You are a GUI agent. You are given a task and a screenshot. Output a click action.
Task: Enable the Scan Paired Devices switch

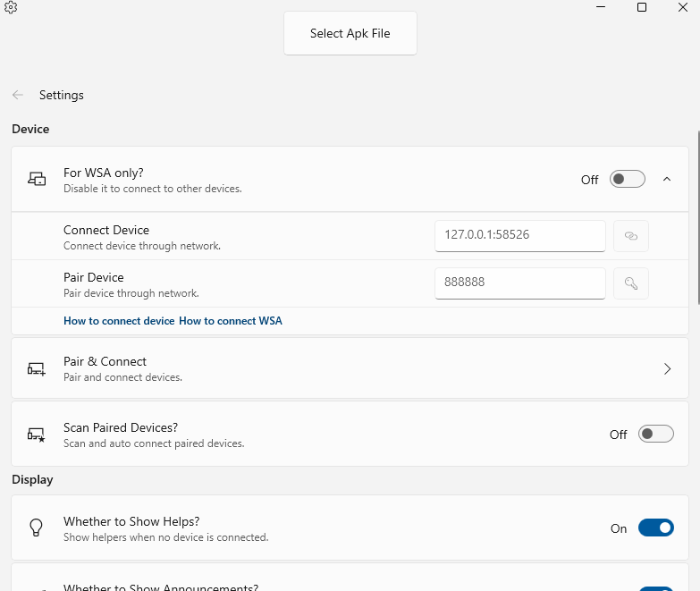coord(655,435)
